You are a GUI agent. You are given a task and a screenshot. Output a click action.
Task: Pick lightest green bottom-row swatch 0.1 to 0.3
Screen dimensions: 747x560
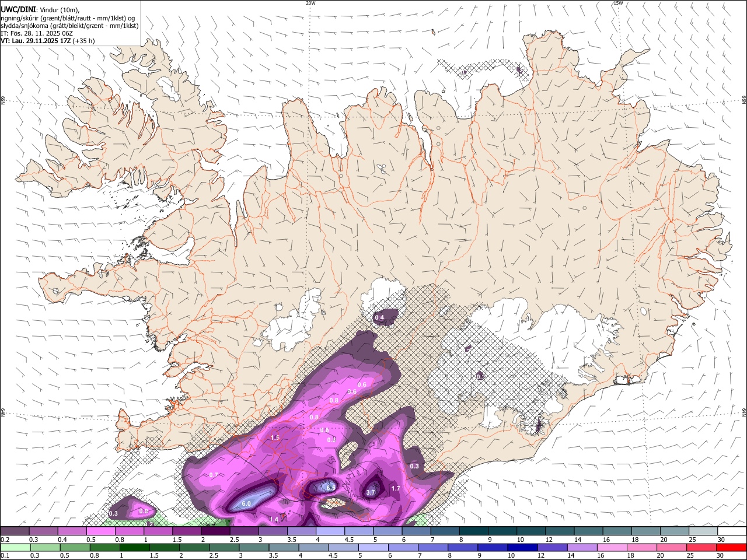tap(15, 548)
